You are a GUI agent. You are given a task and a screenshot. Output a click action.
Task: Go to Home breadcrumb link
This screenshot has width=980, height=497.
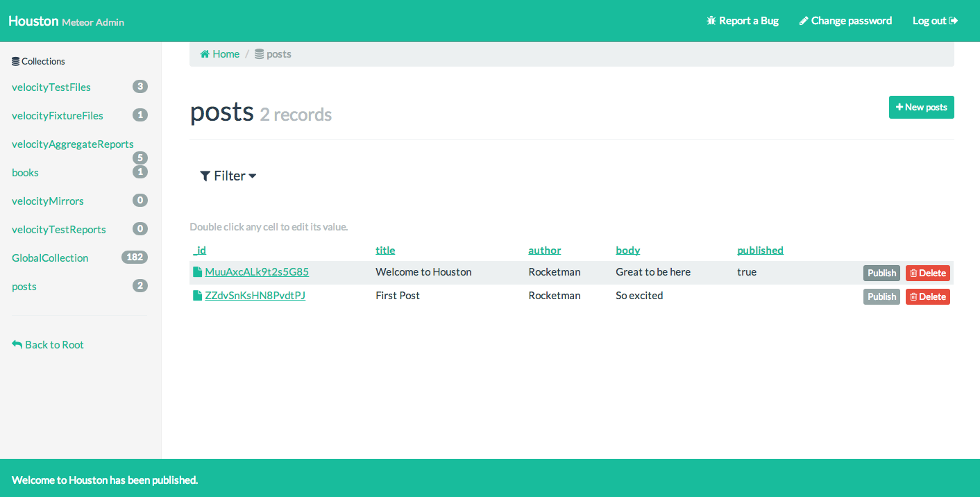coord(220,54)
